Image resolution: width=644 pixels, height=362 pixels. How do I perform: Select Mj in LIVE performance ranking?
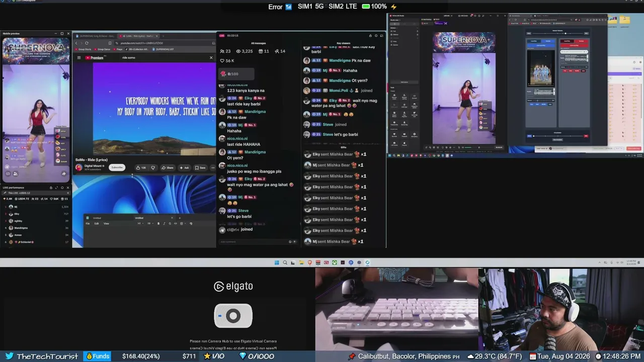[x=37, y=207]
